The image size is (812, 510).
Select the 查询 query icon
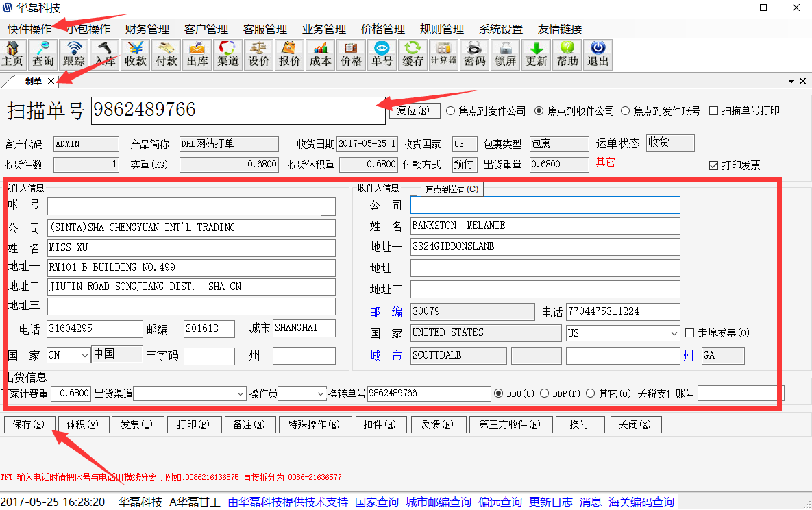41,55
